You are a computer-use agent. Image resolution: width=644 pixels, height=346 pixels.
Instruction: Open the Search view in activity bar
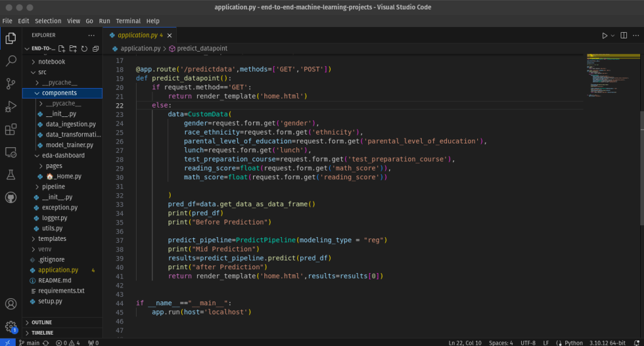11,61
